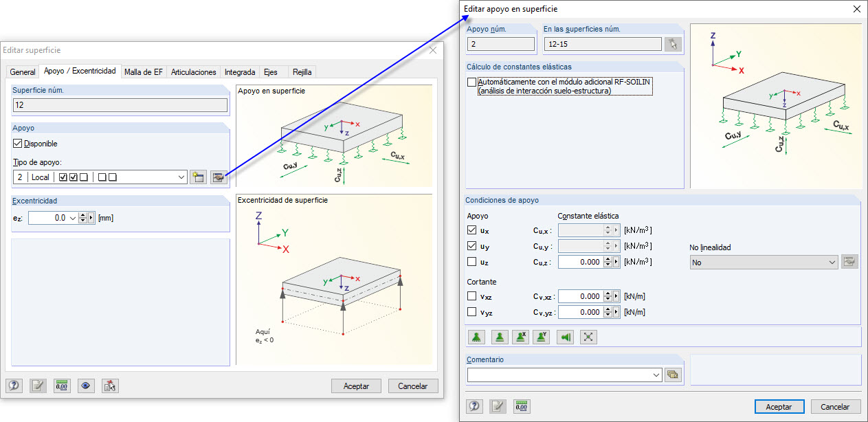Click Aceptar in Editar apoyo en superficie
Image resolution: width=868 pixels, height=422 pixels.
pyautogui.click(x=779, y=407)
